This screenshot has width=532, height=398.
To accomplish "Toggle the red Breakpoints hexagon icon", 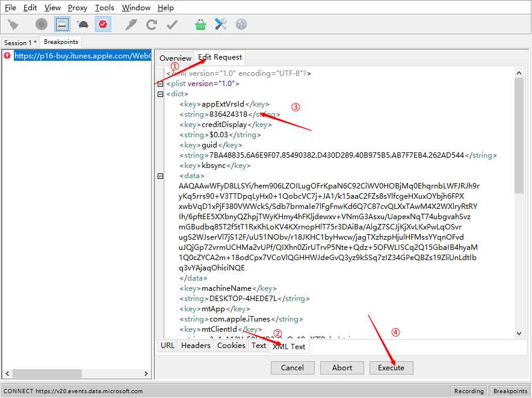I will tap(103, 25).
